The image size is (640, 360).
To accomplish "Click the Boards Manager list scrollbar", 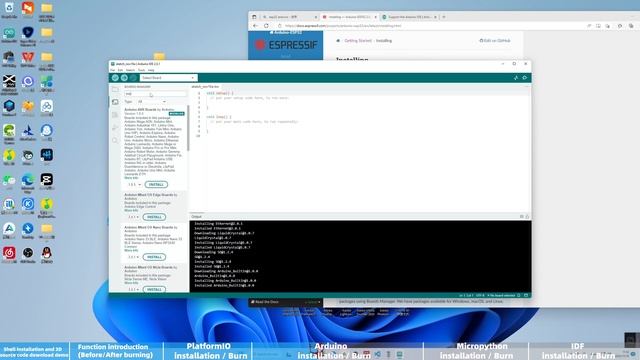I will (188, 128).
